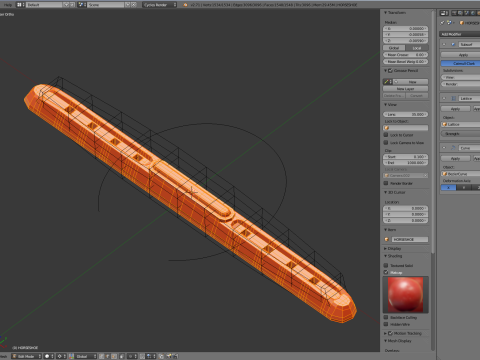Enable Backface Culling checkbox
The width and height of the screenshot is (480, 360).
point(386,317)
